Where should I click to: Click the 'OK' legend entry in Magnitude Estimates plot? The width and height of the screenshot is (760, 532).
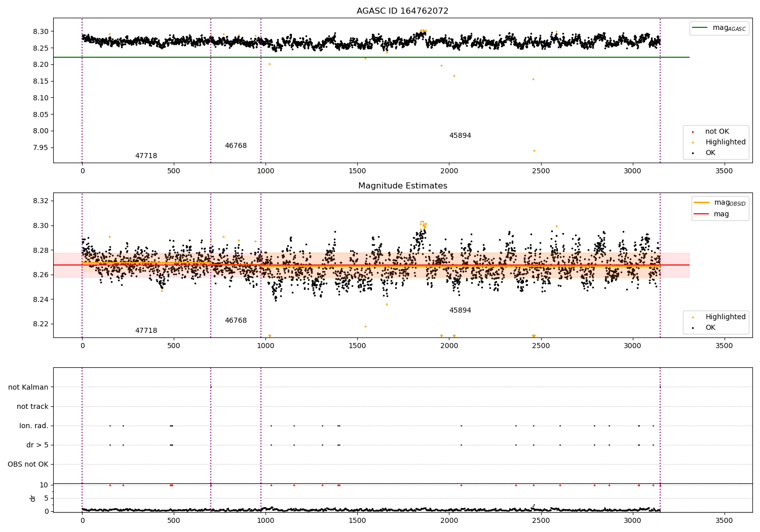pos(704,328)
